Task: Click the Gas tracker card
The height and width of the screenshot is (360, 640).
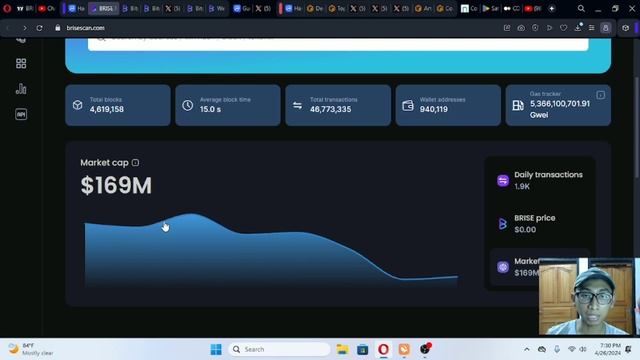Action: 558,105
